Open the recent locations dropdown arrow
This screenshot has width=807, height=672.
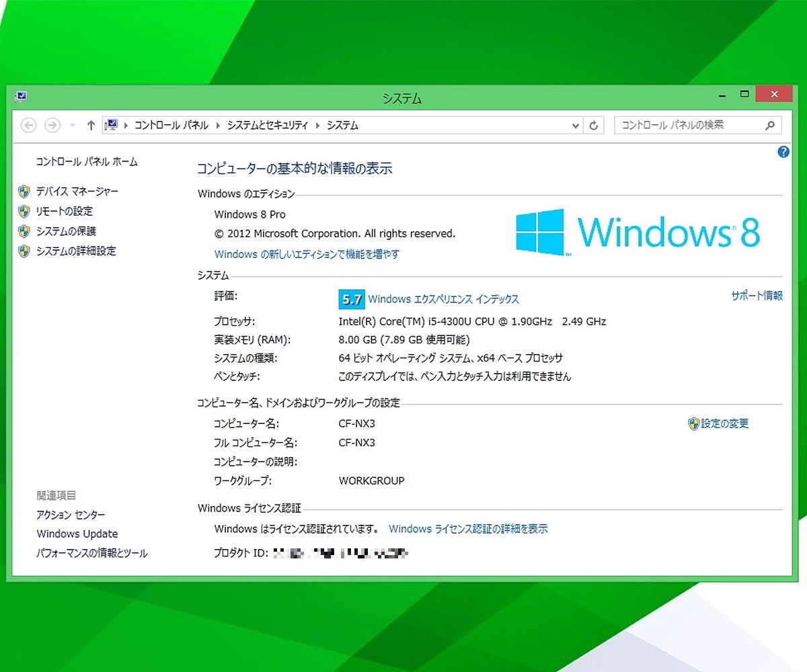click(73, 126)
